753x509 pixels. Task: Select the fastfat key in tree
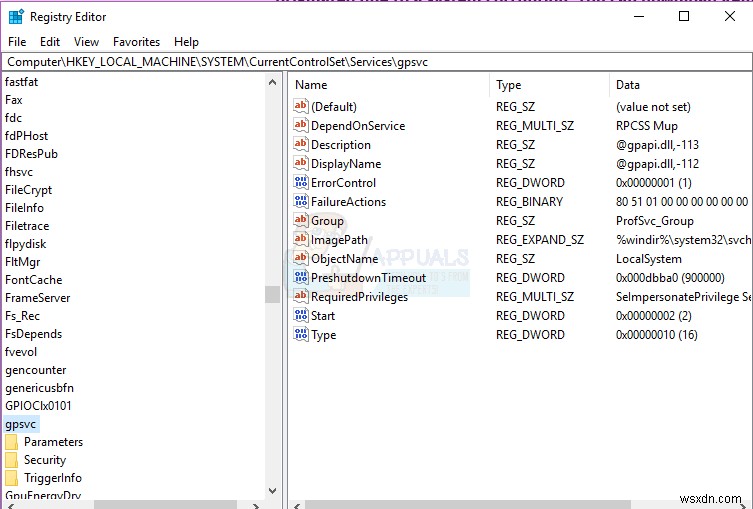click(x=22, y=82)
